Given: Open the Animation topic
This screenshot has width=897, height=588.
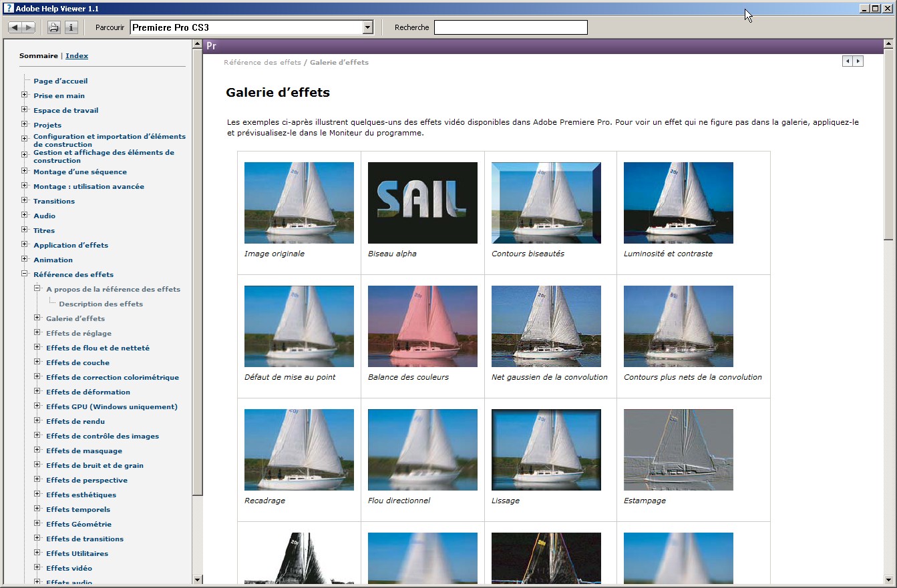Looking at the screenshot, I should point(53,260).
